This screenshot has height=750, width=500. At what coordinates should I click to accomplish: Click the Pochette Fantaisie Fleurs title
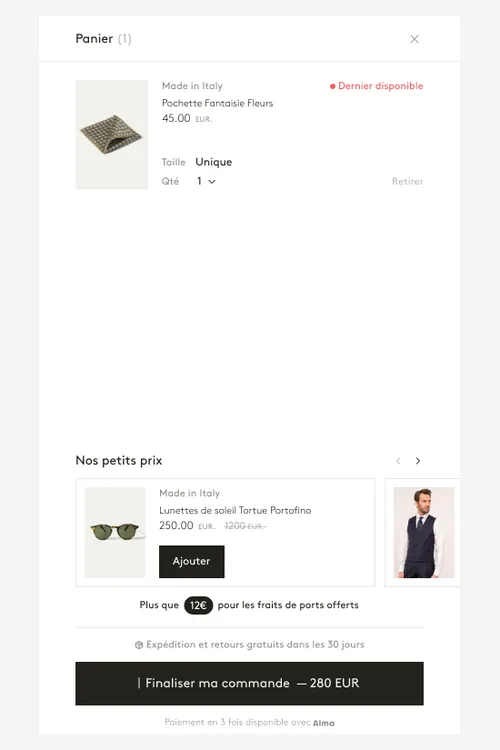point(217,103)
